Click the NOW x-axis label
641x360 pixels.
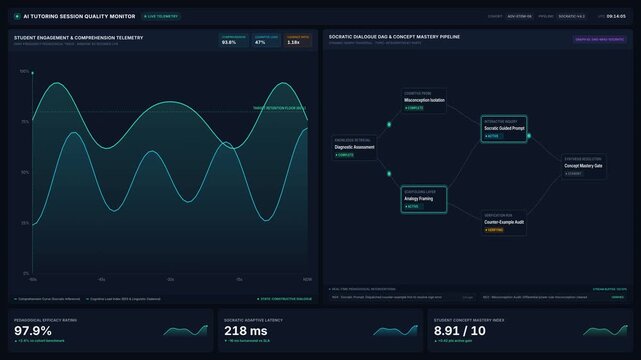[307, 280]
